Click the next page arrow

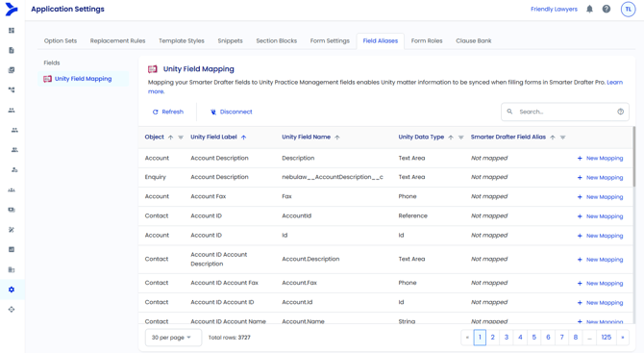[623, 338]
